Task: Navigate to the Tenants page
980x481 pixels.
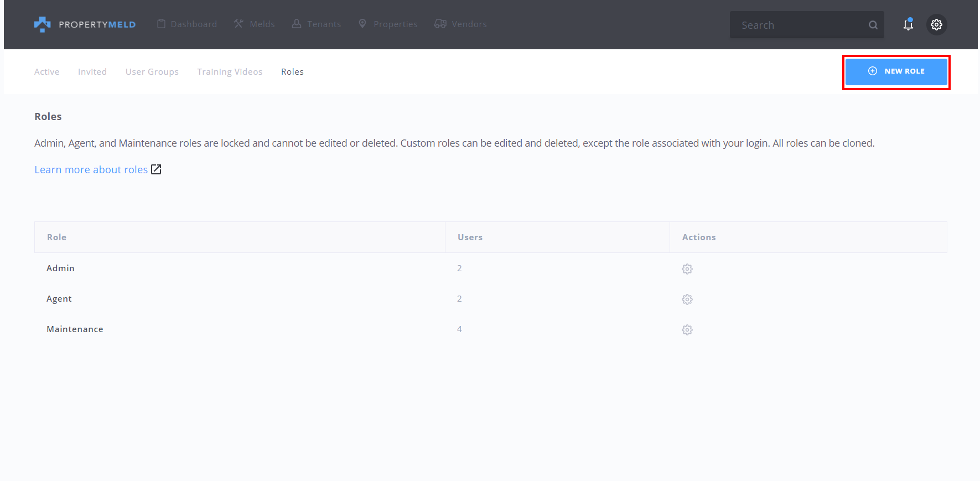Action: [x=317, y=24]
